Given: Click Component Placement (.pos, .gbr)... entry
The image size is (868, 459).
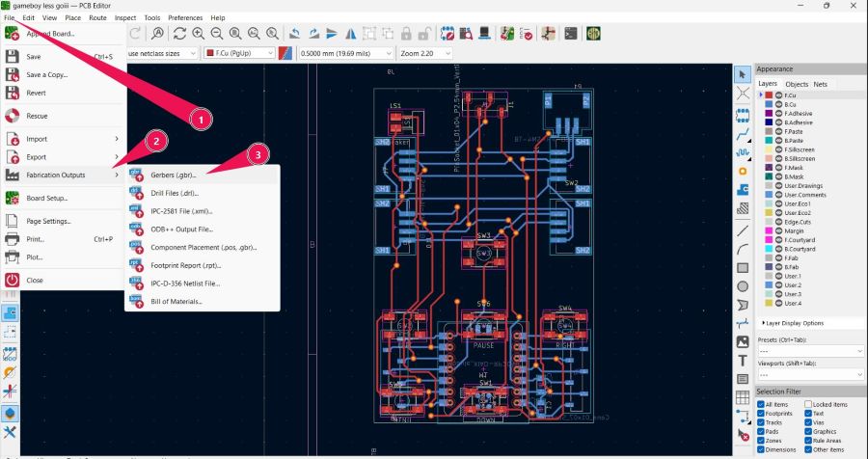Looking at the screenshot, I should point(203,248).
